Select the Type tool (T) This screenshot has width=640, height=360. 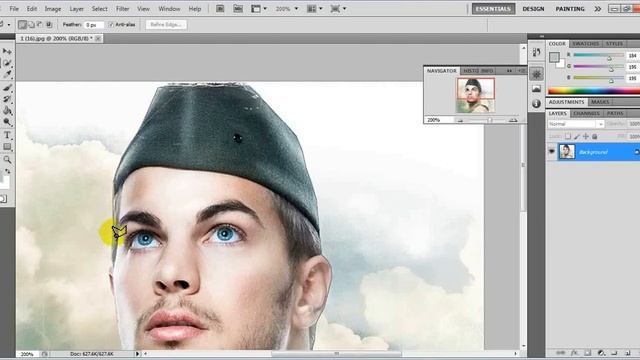pyautogui.click(x=7, y=135)
